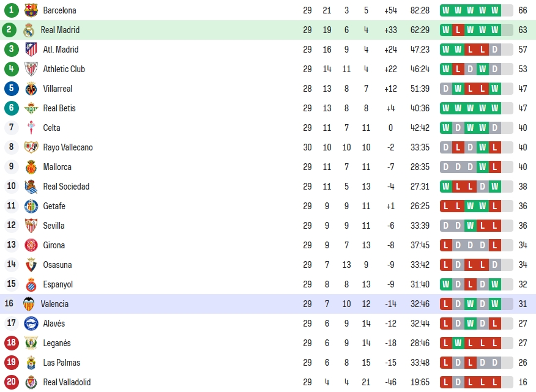Click the Barcelona club crest
This screenshot has height=392, width=536.
tap(31, 10)
